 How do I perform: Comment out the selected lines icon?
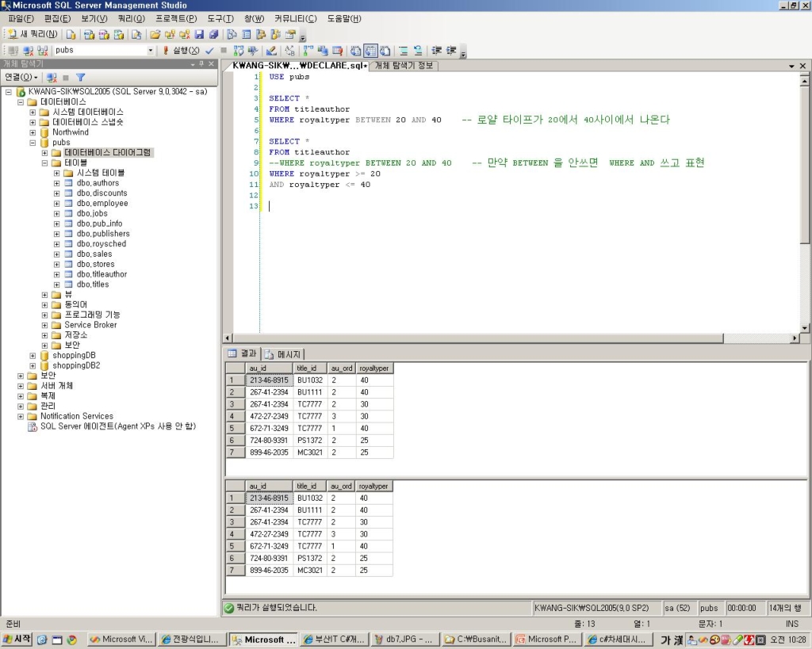point(404,50)
